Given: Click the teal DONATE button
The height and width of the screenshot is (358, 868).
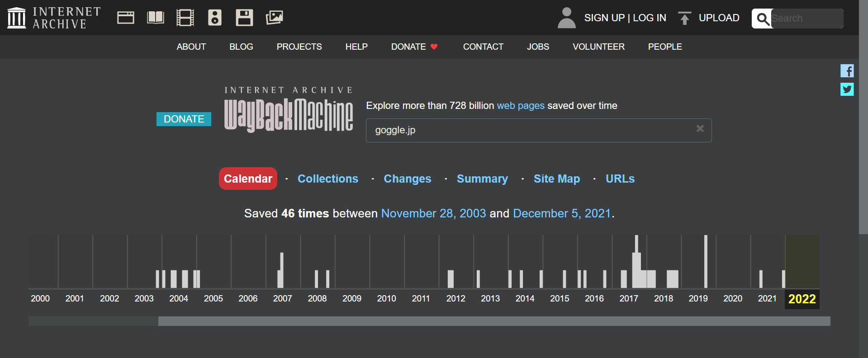Looking at the screenshot, I should point(184,119).
